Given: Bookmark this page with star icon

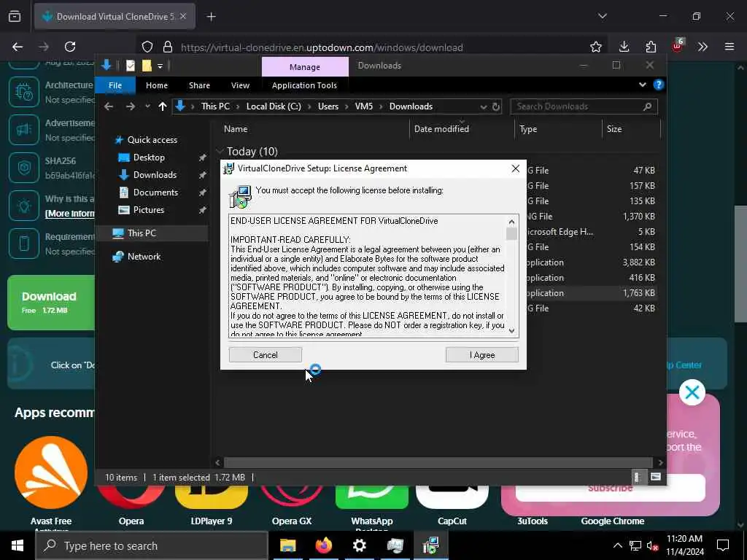Looking at the screenshot, I should click(x=595, y=47).
